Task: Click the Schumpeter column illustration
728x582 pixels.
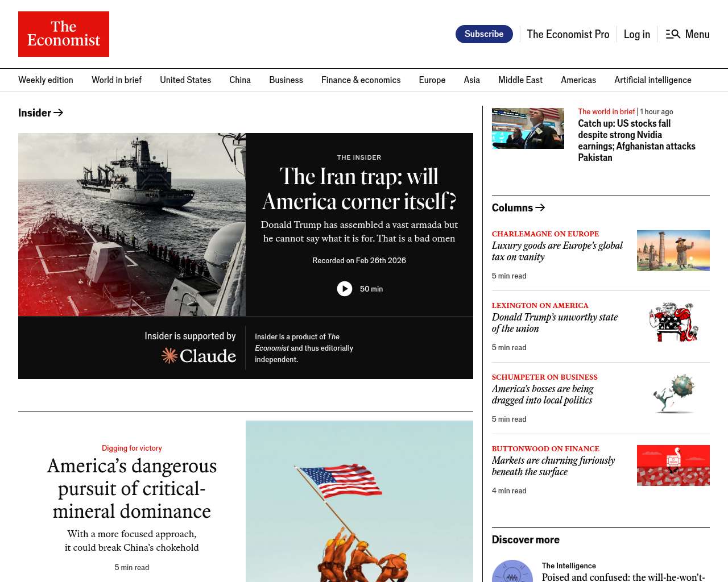Action: tap(673, 394)
